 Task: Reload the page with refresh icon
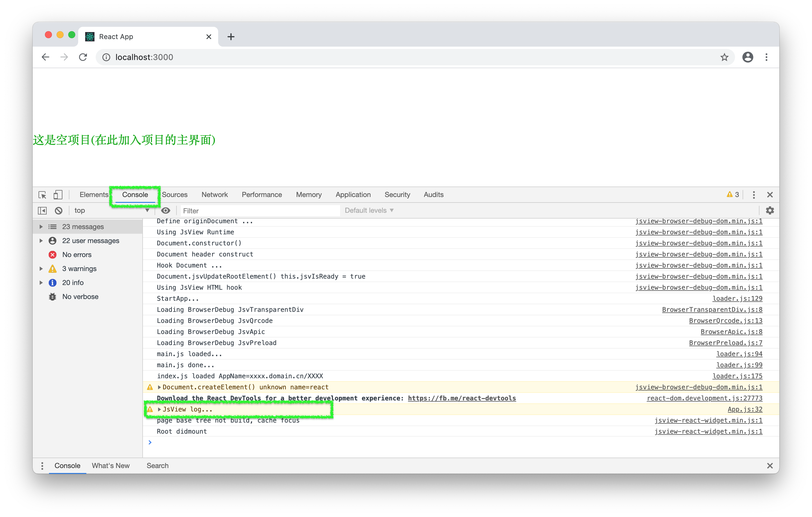[83, 57]
